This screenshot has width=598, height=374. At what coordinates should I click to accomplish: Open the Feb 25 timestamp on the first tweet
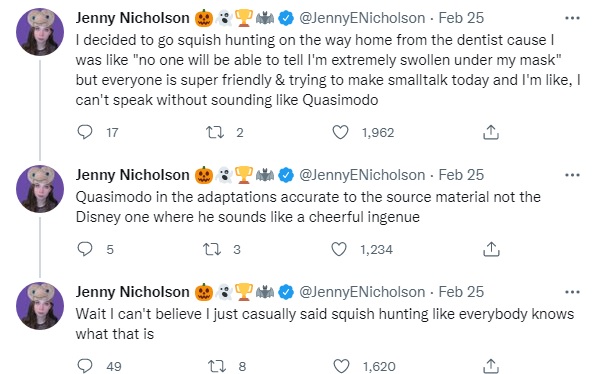coord(461,18)
